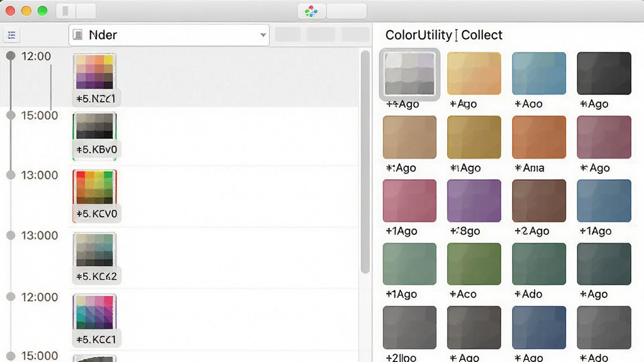Select the steel blue swatch in the third row
Screen dimensions: 644x362
[x=604, y=200]
